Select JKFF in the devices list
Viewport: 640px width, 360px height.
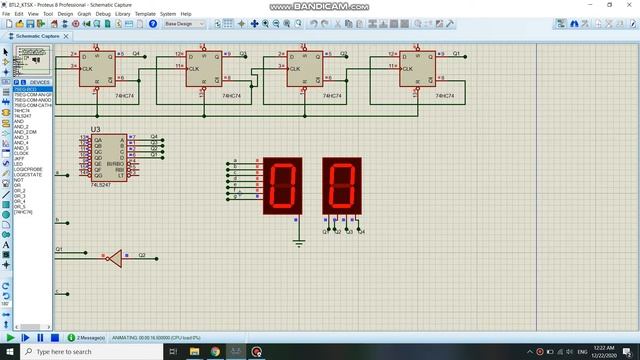pyautogui.click(x=19, y=158)
